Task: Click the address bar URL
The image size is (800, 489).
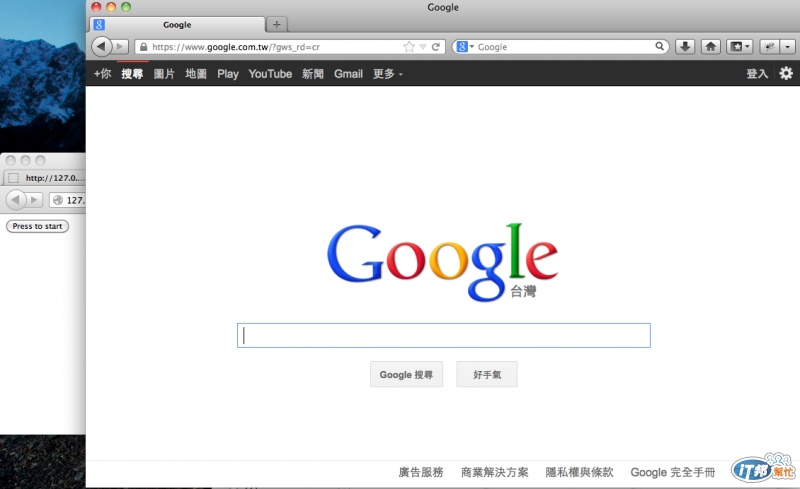Action: tap(236, 47)
